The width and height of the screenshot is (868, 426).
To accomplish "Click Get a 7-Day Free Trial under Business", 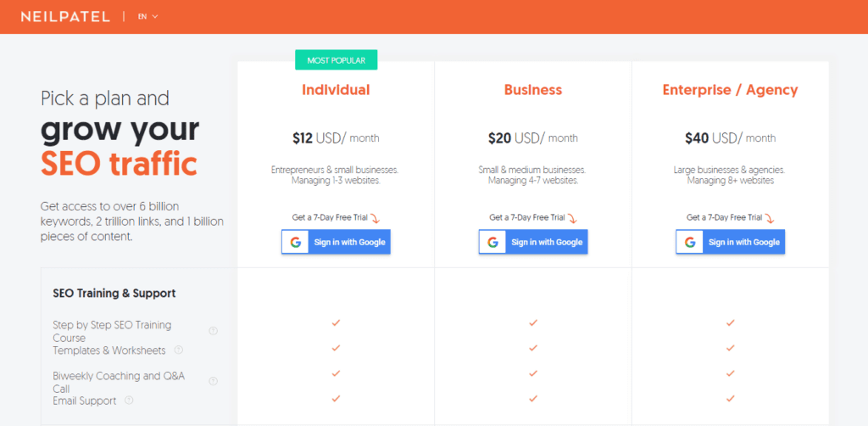I will pos(527,218).
